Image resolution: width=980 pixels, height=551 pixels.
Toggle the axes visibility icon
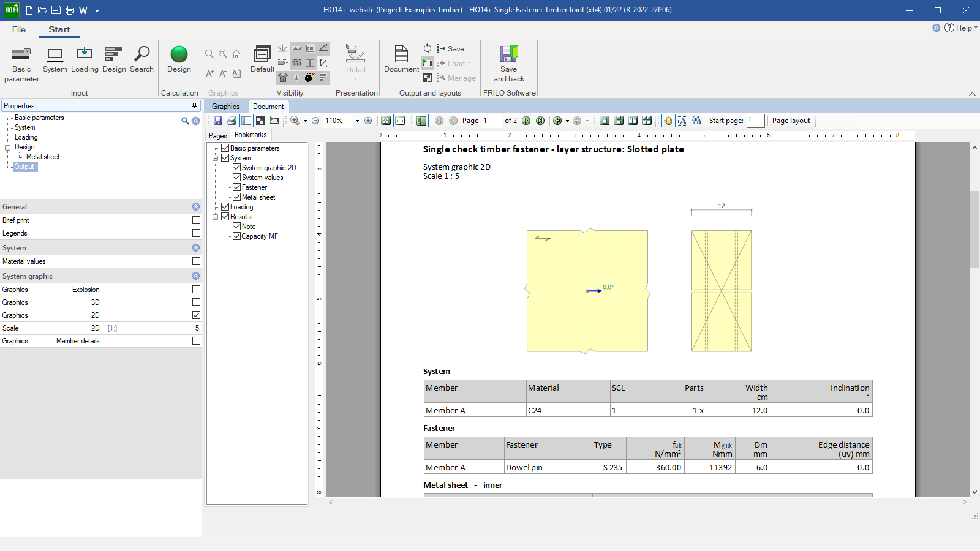pos(323,63)
